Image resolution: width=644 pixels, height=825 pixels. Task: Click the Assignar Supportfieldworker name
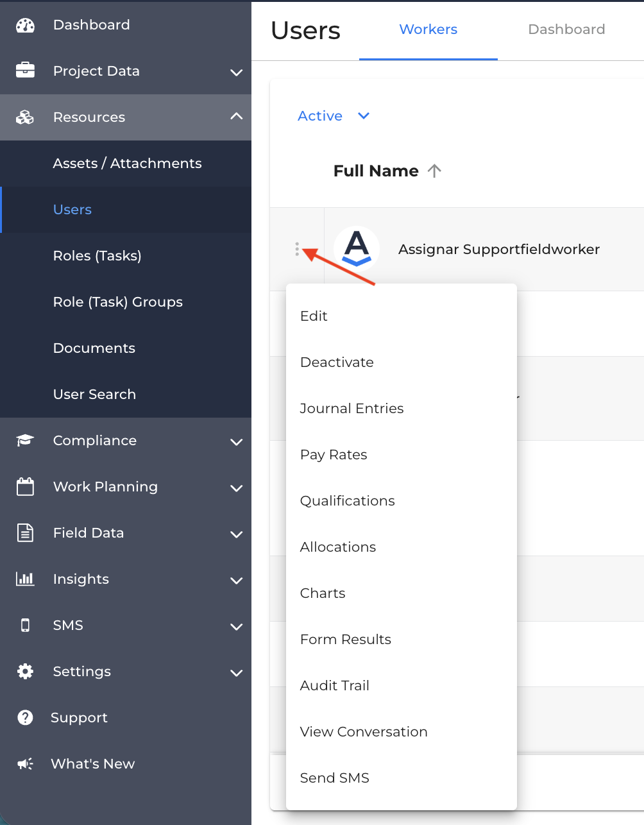click(499, 249)
